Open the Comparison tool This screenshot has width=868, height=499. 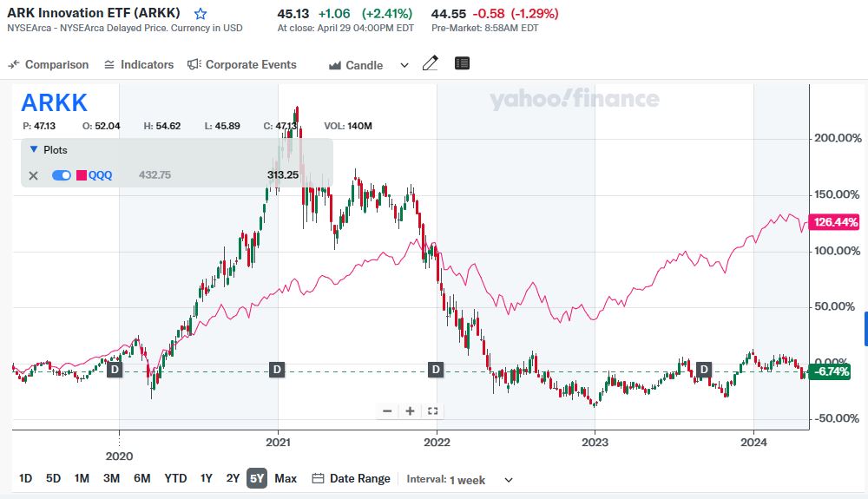click(48, 65)
